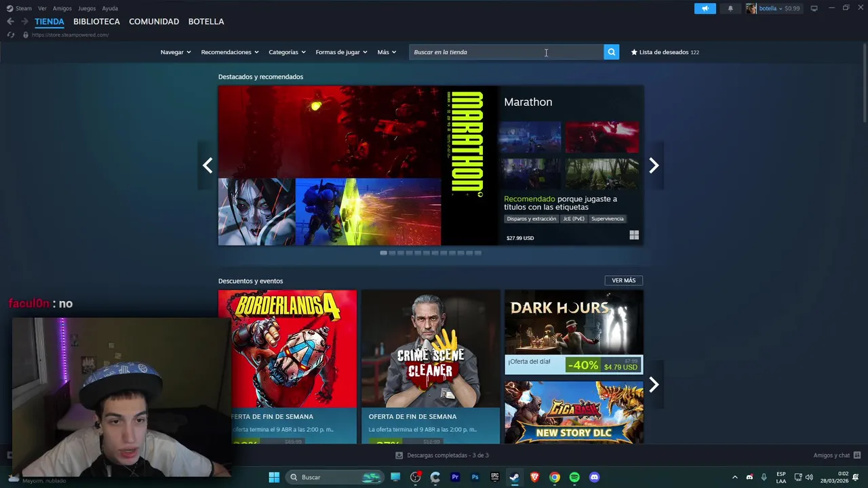Click the Disparos y extracción tag
The image size is (868, 488).
532,219
